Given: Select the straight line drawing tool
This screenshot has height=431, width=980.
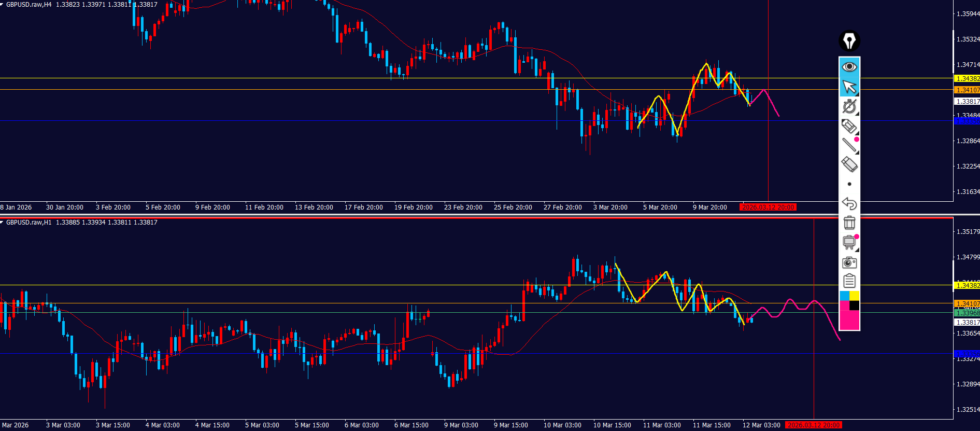Looking at the screenshot, I should coord(849,145).
